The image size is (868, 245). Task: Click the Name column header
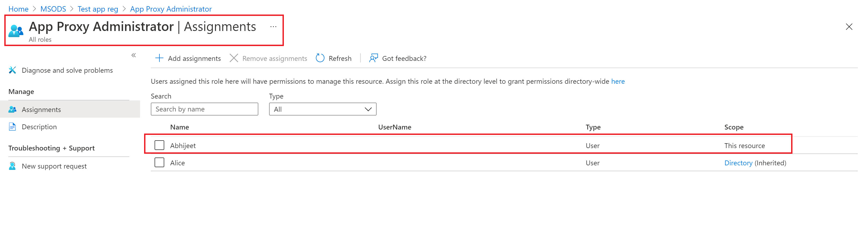tap(180, 127)
